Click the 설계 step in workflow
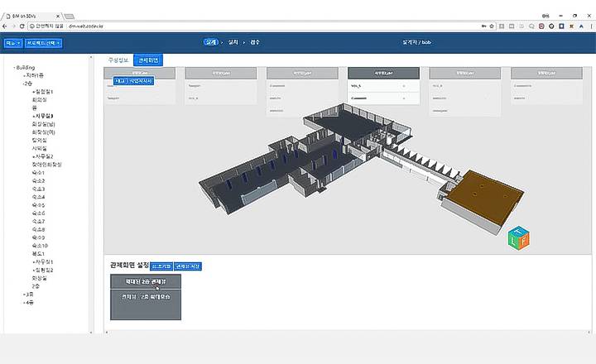 point(212,42)
